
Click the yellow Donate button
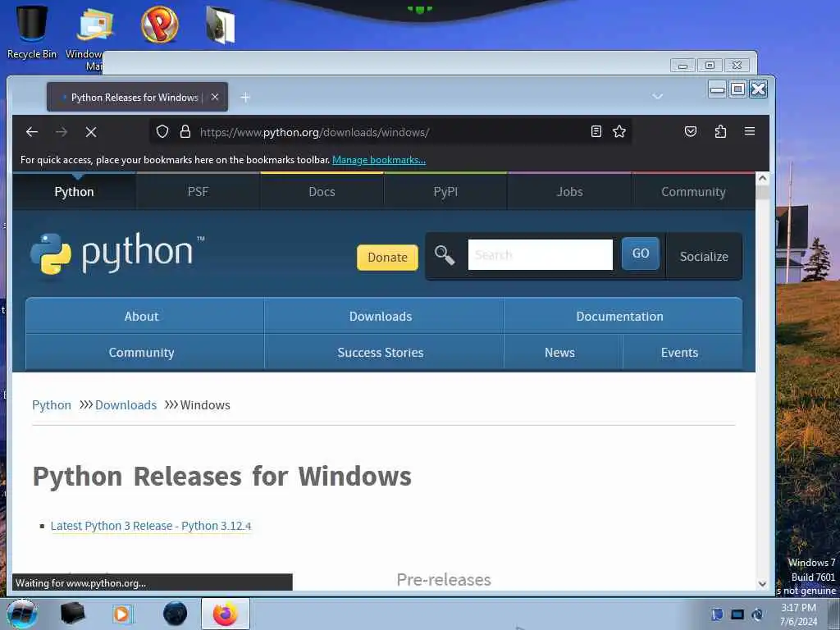[x=387, y=257]
